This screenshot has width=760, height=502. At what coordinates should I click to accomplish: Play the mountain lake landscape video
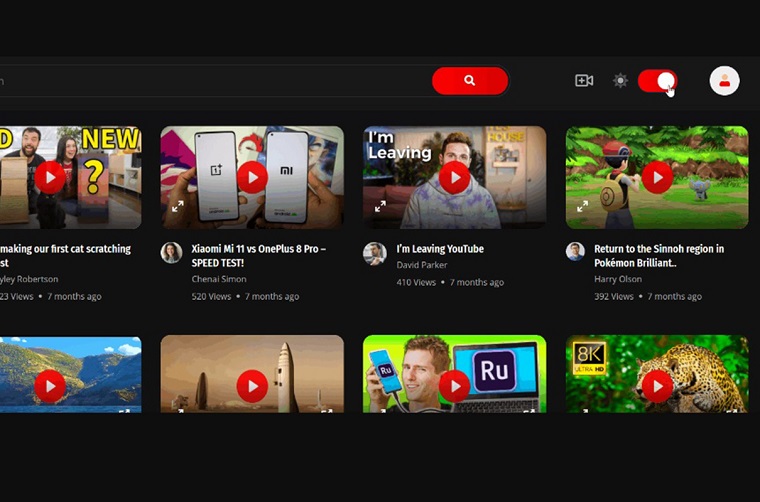coord(50,386)
